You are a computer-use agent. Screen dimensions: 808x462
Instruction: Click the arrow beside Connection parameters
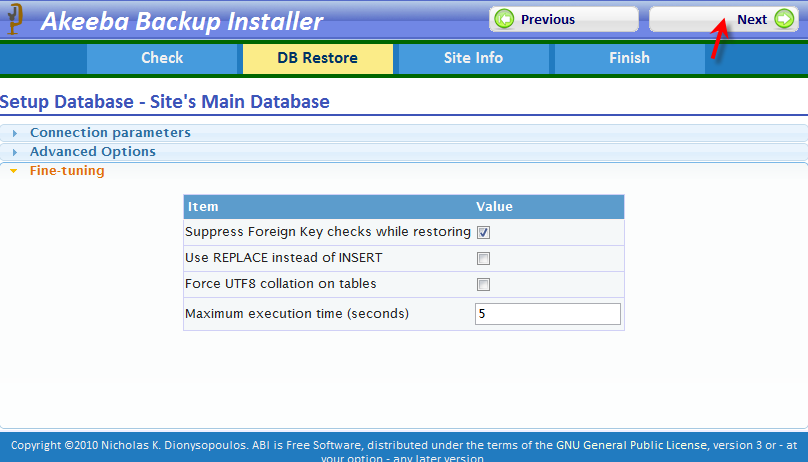click(14, 133)
